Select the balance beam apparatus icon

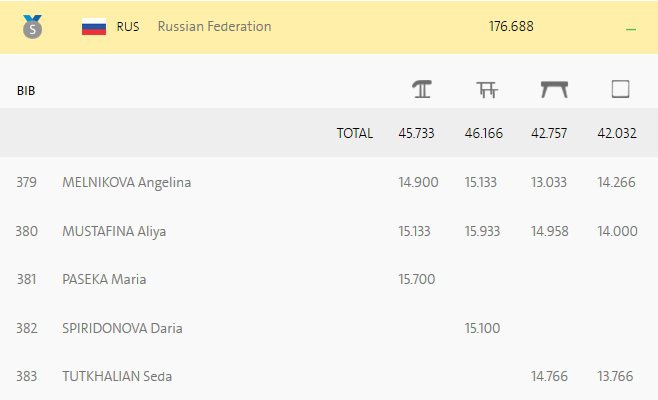point(554,89)
